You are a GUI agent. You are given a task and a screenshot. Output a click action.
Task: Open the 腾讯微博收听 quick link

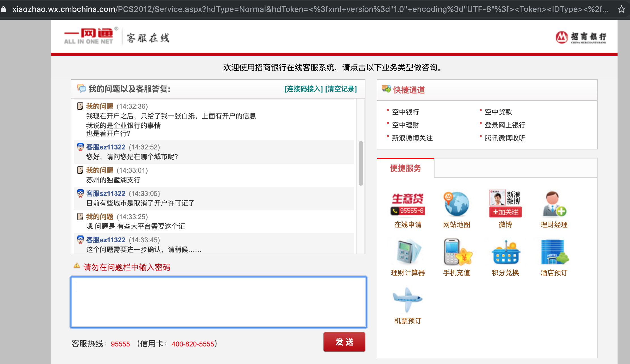[x=505, y=138]
